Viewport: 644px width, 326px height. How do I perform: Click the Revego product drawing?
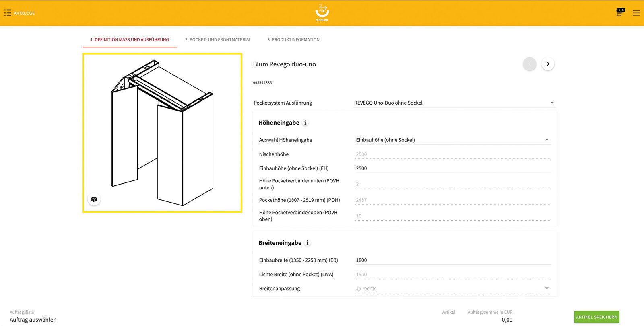pyautogui.click(x=162, y=133)
